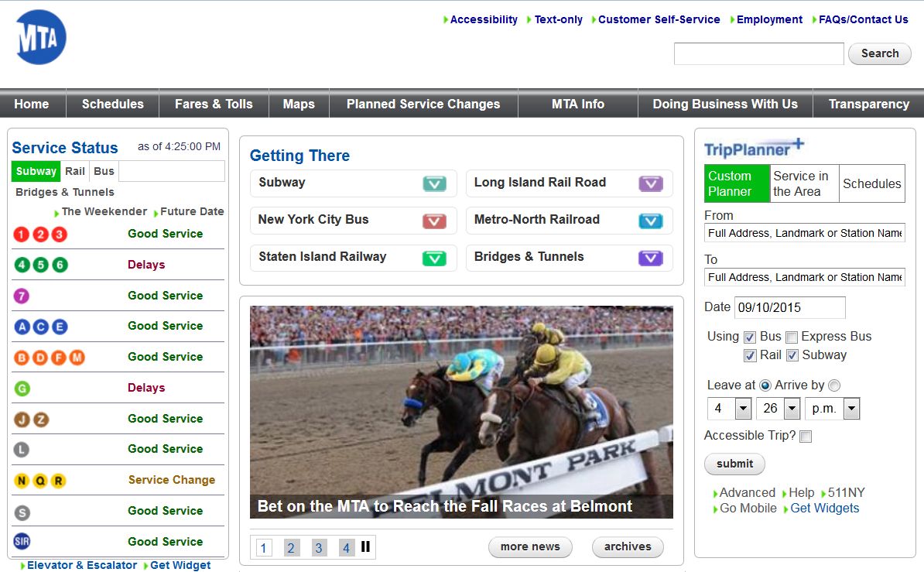The image size is (924, 572).
Task: Expand the Subway arrow in Getting There
Action: [x=434, y=184]
